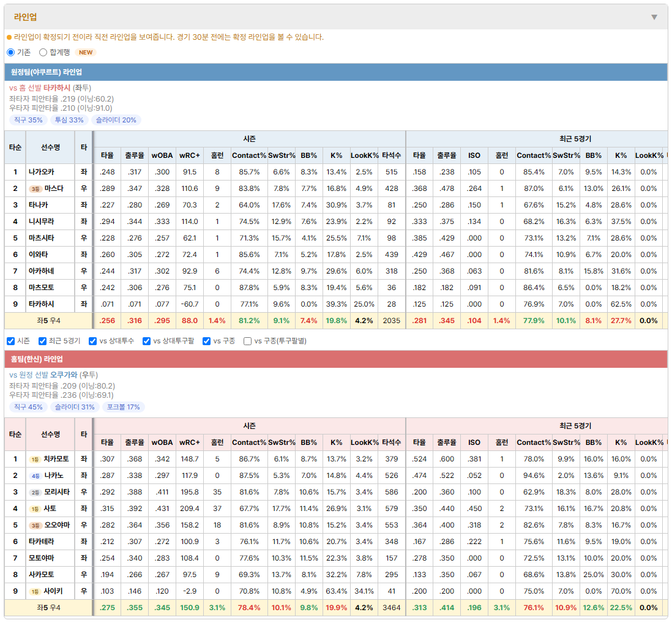The height and width of the screenshot is (623, 672).
Task: Select the 합계행 radio button
Action: [x=43, y=52]
